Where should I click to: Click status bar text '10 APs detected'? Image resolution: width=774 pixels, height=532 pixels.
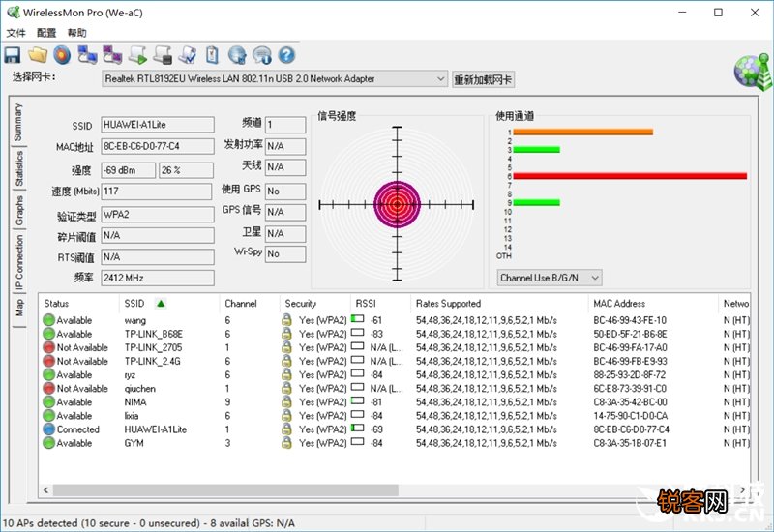40,523
